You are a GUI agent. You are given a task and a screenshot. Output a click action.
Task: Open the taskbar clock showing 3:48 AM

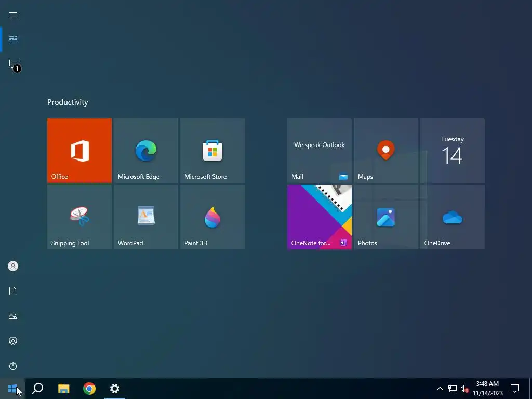[x=487, y=389]
